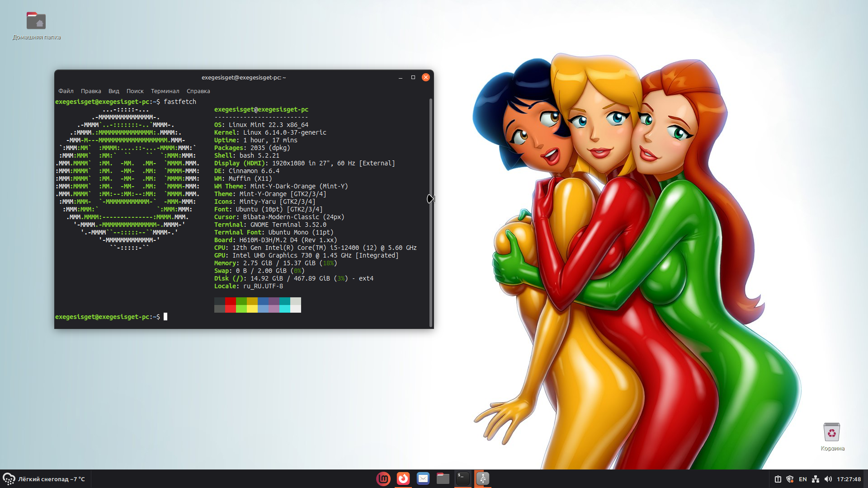Open the Терминал menu
Image resolution: width=868 pixels, height=488 pixels.
tap(165, 91)
